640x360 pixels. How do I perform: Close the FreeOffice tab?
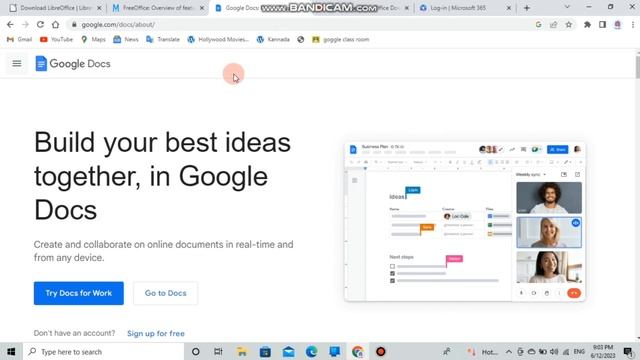point(202,8)
